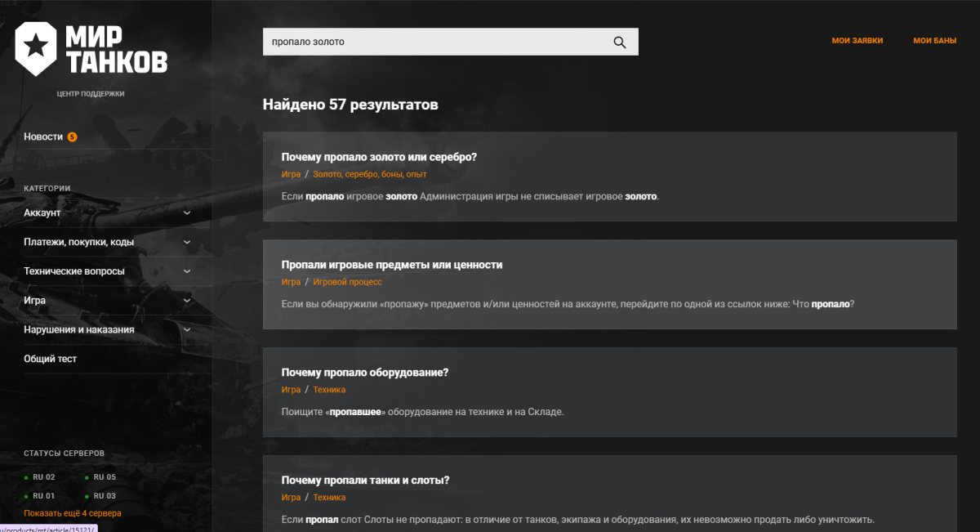Select the Игра category in sidebar

(34, 301)
